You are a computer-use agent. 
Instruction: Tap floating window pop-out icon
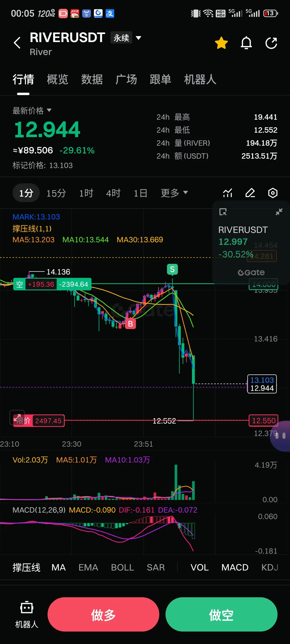pyautogui.click(x=223, y=212)
